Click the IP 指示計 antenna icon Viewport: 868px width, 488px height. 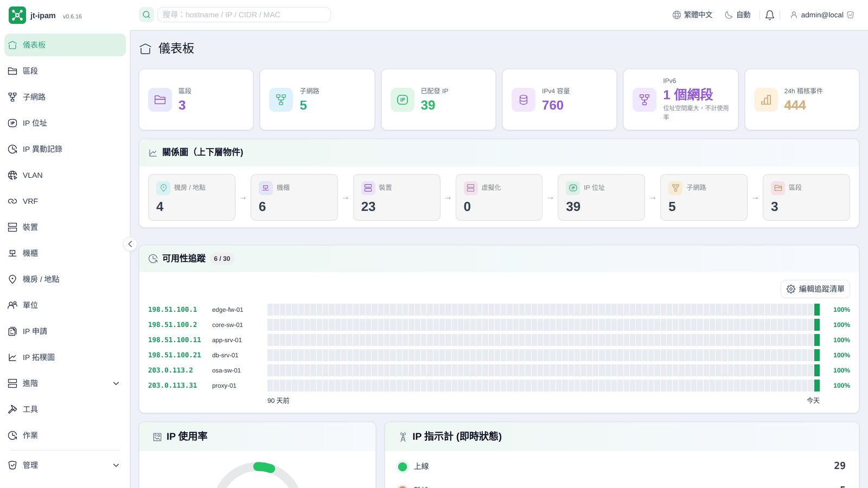[x=403, y=437]
